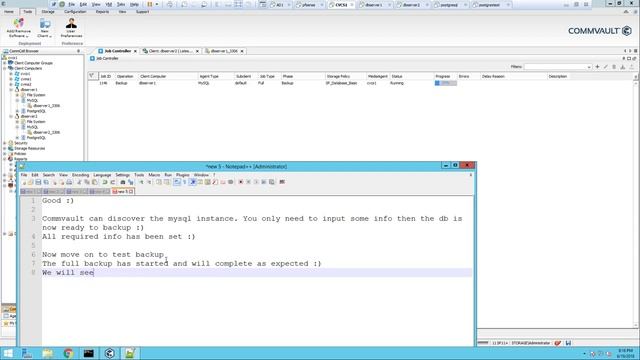Screen dimensions: 640x360
Task: Select dbserver1_3306 MySQL instance in tree
Action: click(46, 106)
